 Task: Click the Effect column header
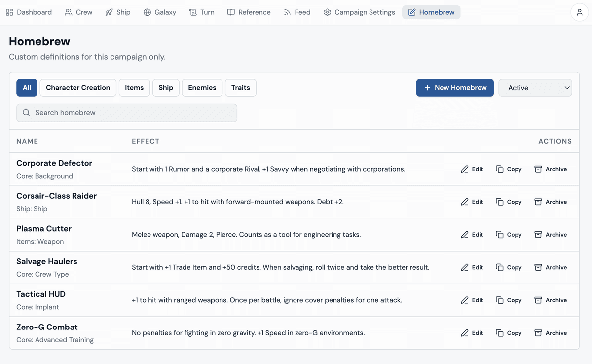tap(146, 141)
